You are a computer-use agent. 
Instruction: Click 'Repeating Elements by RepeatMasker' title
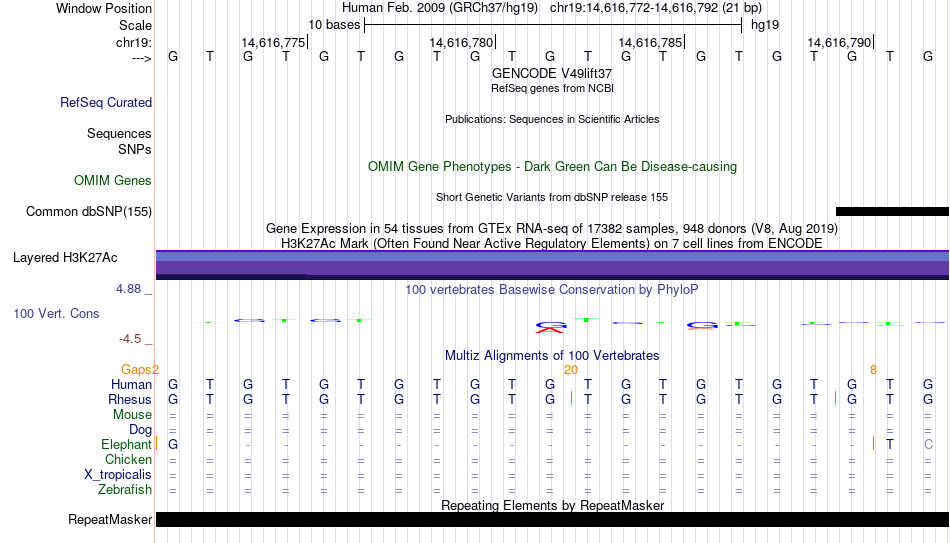click(x=553, y=505)
